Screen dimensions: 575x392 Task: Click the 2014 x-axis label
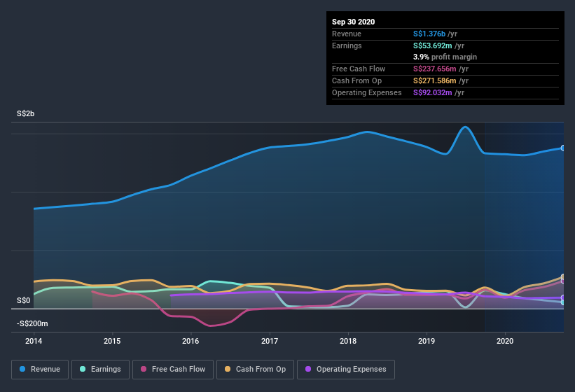(34, 341)
